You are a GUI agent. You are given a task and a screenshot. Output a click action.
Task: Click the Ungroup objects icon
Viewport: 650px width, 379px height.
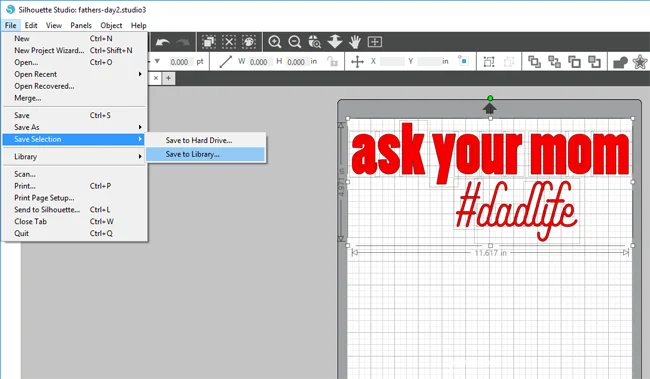(x=509, y=62)
